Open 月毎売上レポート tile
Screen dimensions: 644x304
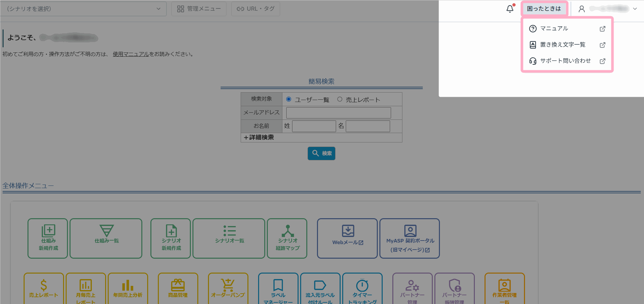(x=86, y=288)
